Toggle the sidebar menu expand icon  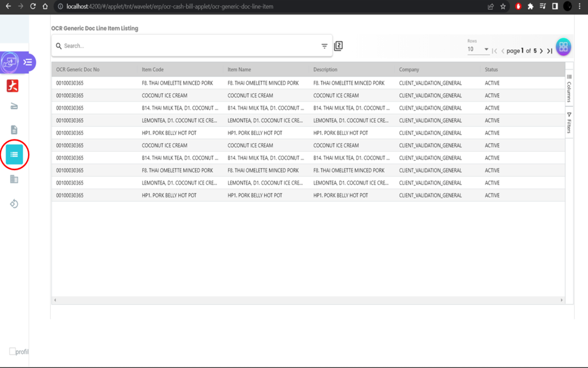tap(28, 62)
